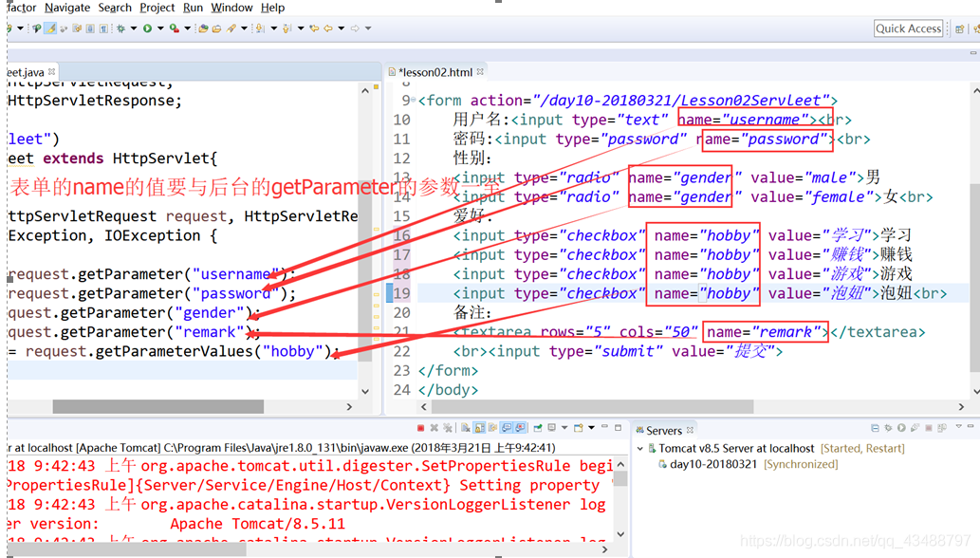Click horizontal scrollbar of HTML editor
980x558 pixels.
coord(593,407)
